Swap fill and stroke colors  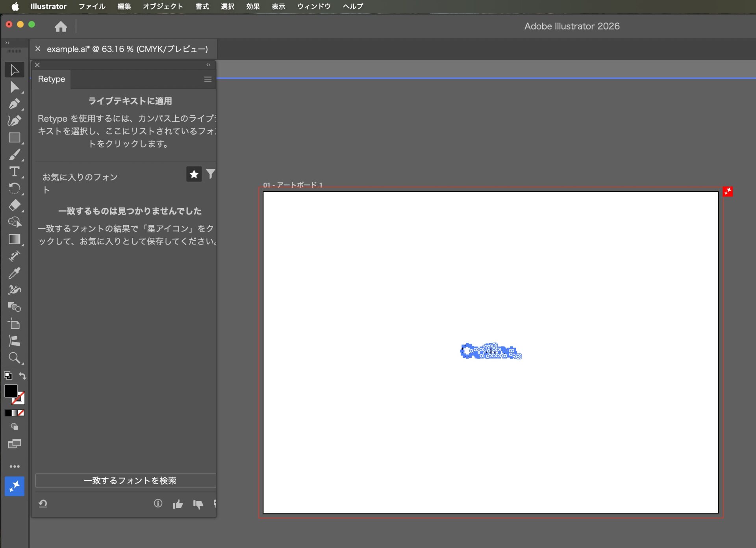tap(22, 376)
